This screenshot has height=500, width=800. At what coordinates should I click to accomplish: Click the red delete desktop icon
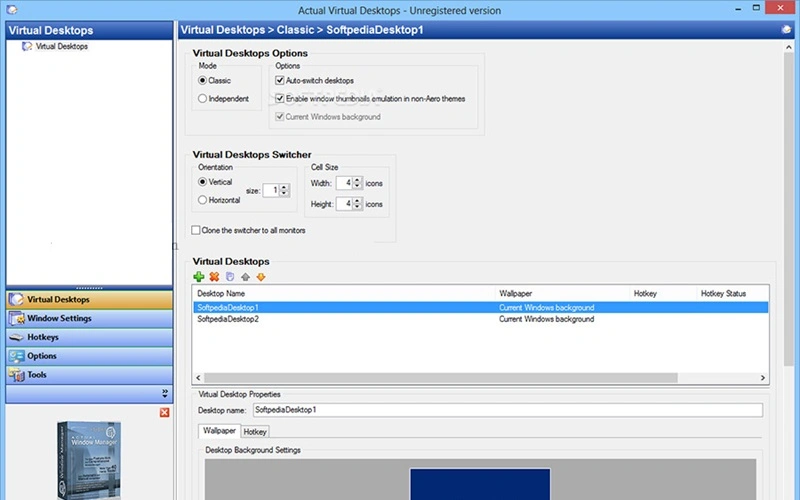tap(214, 277)
